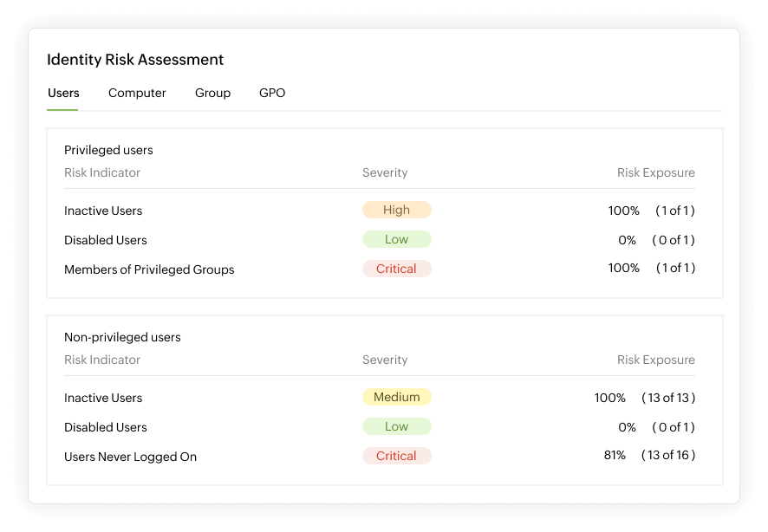Sort by the Severity column header
The image size is (768, 532).
point(385,172)
